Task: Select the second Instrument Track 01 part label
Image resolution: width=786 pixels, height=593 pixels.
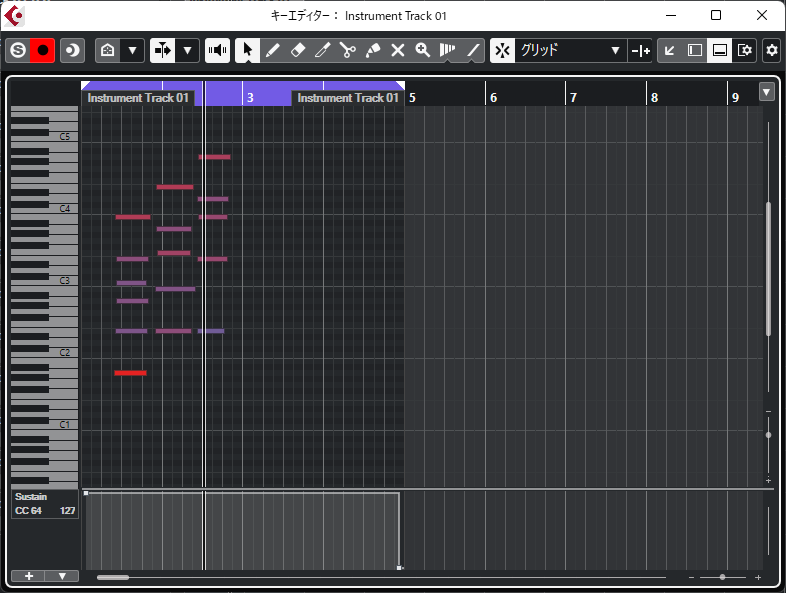Action: coord(348,98)
